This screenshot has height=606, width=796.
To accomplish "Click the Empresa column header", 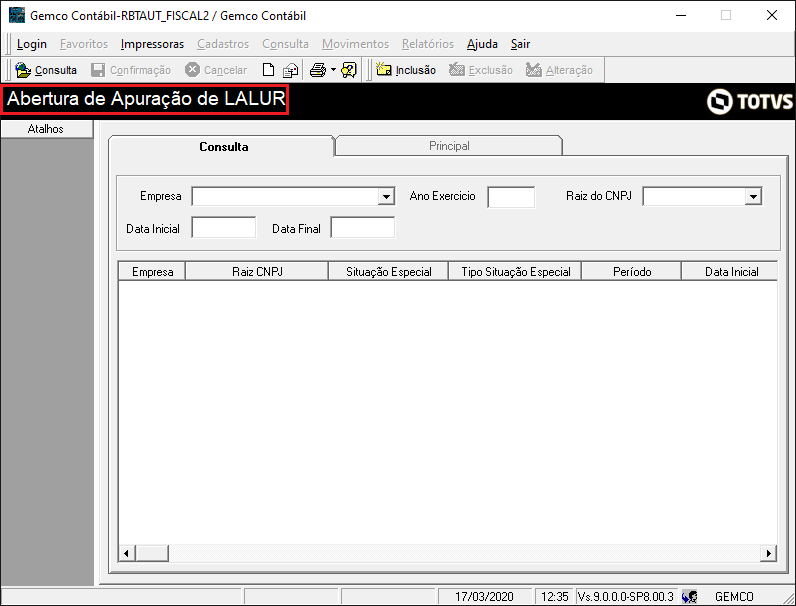I will pos(152,272).
